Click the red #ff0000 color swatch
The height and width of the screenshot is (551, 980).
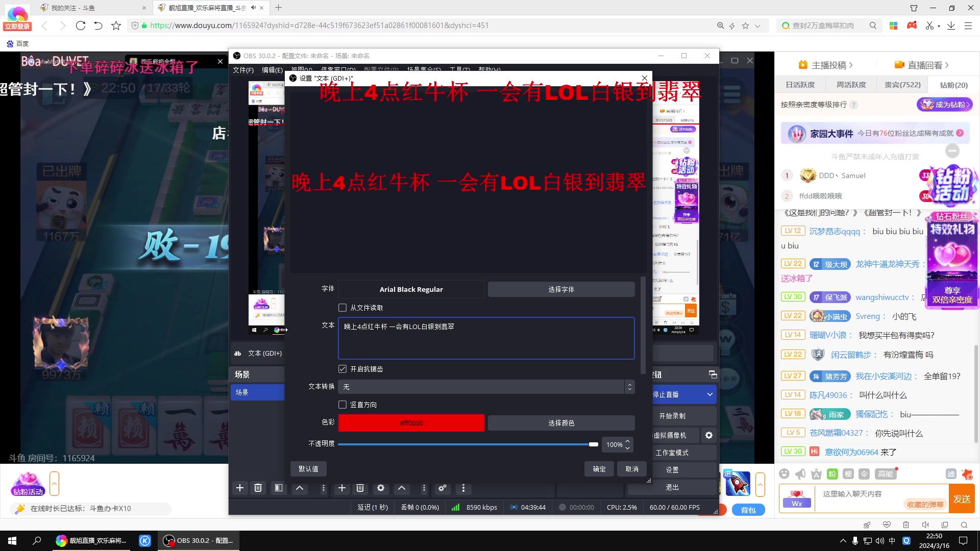(411, 423)
